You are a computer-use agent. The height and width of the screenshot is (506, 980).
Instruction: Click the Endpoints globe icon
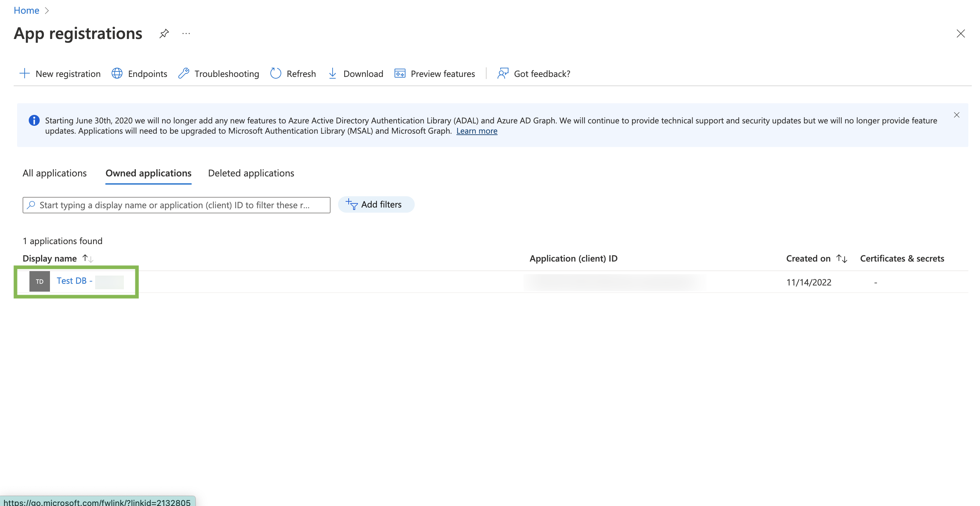coord(117,74)
